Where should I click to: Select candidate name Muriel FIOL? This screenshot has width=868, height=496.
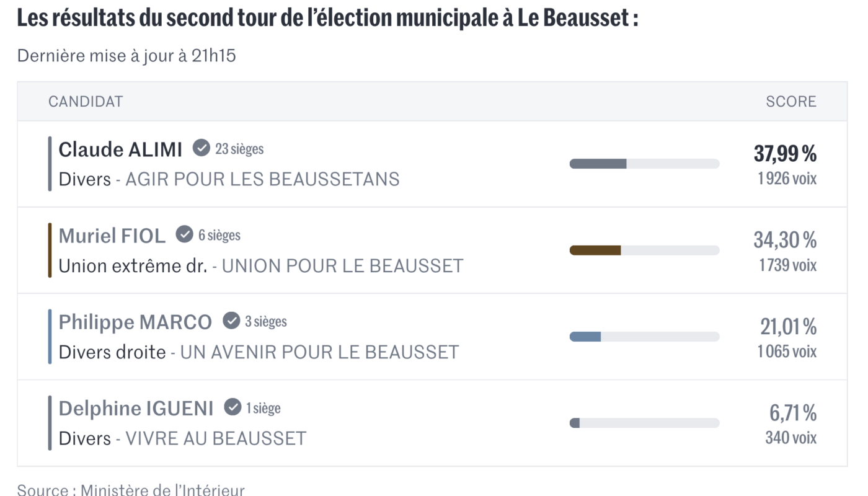click(x=112, y=236)
